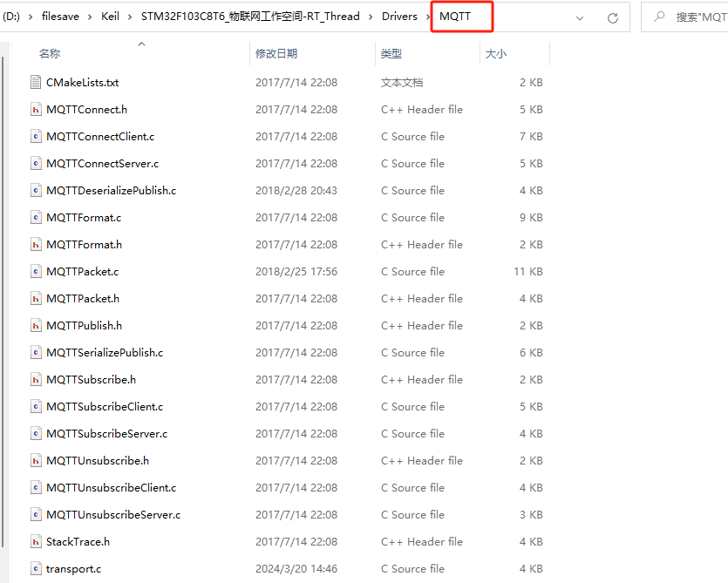Click the left pane vertical scrollbar
728x583 pixels.
(3, 302)
